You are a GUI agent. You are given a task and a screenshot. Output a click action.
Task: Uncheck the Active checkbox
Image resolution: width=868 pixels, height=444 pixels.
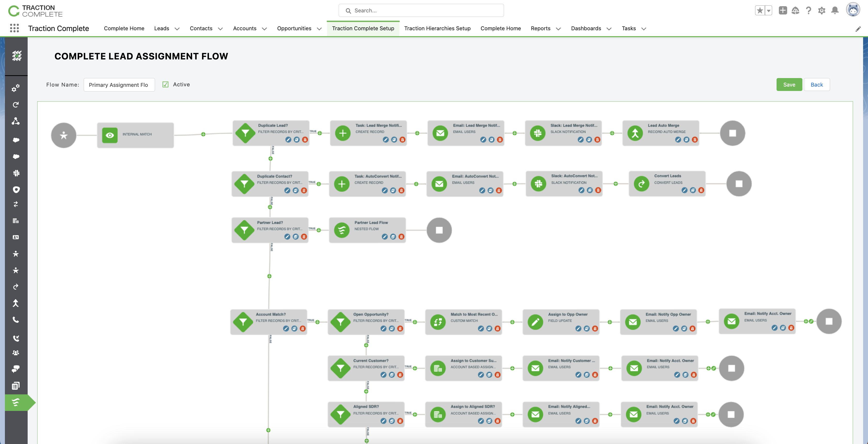[x=165, y=85]
